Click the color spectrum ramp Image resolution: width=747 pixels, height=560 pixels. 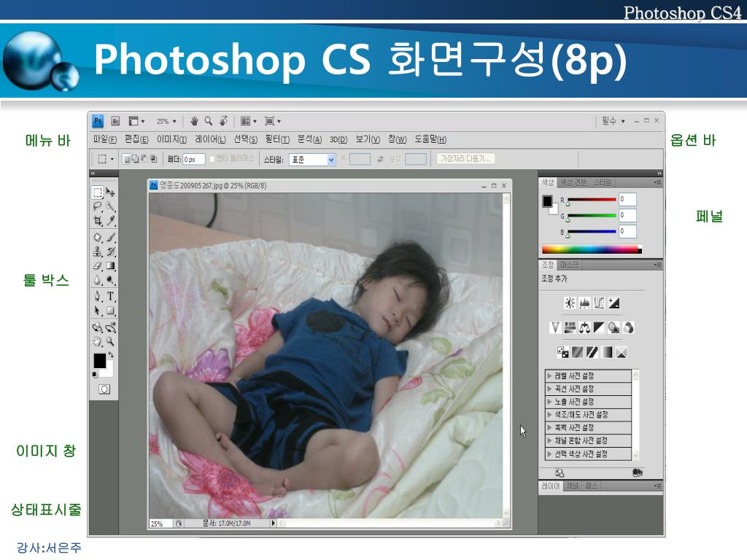pos(592,249)
